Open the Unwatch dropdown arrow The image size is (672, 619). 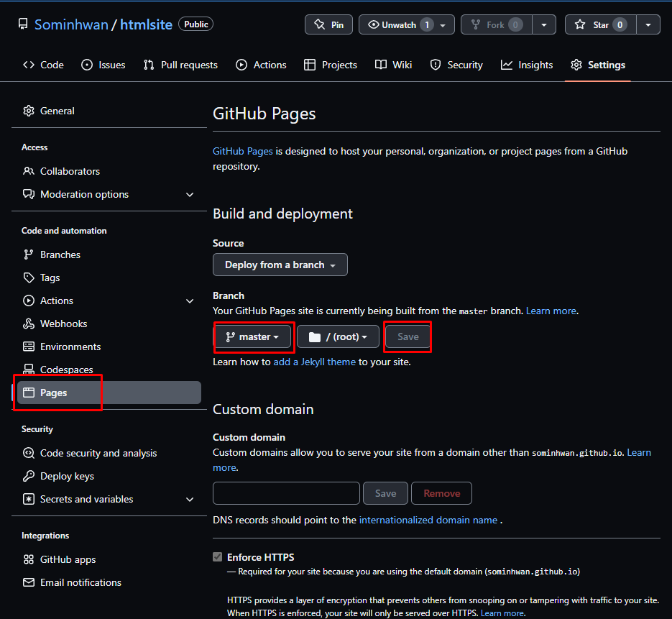(443, 25)
